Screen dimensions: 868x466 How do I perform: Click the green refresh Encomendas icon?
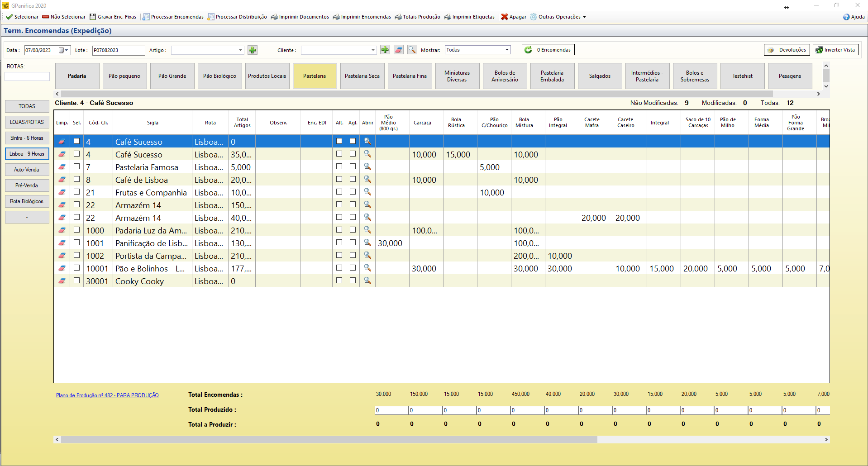528,50
